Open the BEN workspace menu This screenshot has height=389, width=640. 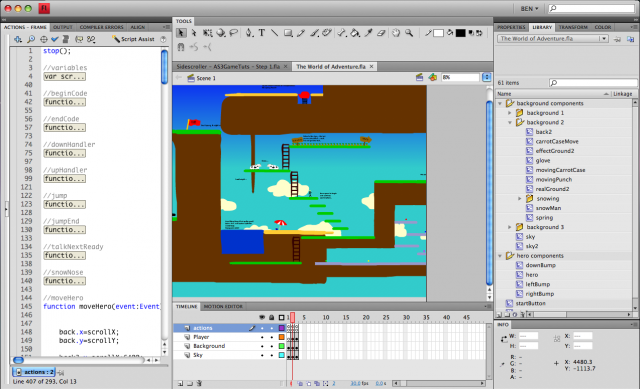pos(529,9)
